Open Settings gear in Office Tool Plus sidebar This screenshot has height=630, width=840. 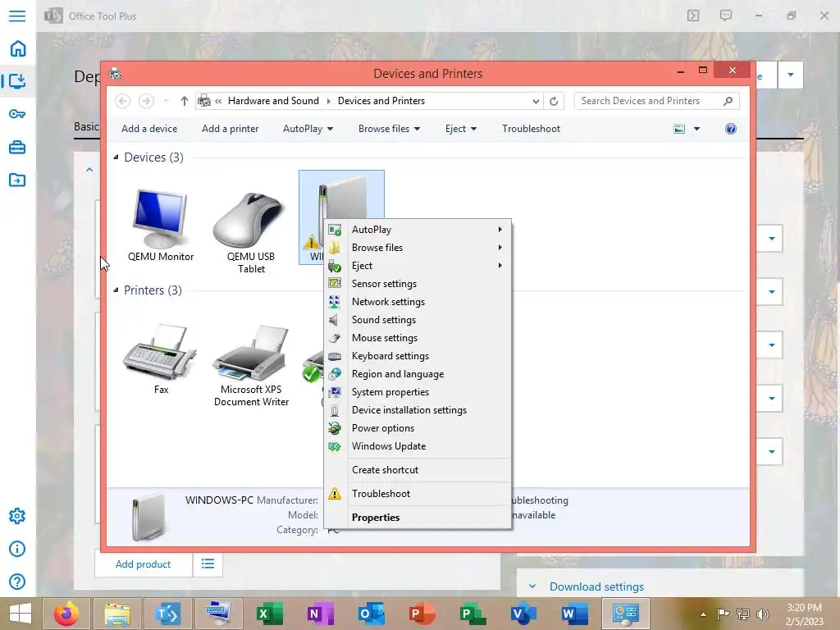tap(17, 516)
